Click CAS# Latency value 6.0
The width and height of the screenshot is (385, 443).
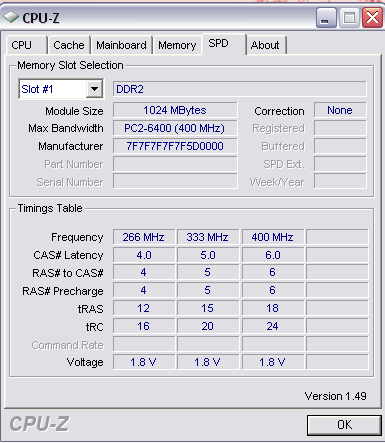[x=273, y=255]
